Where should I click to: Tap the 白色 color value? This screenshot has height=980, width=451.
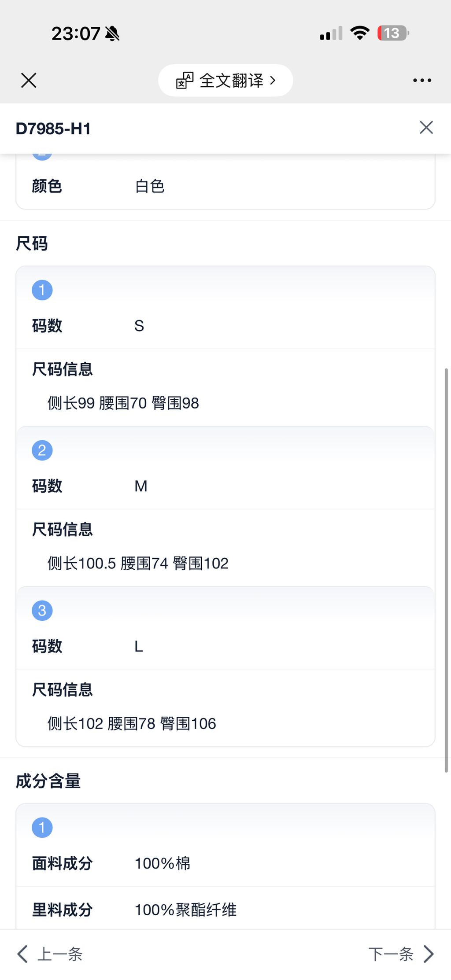pos(150,186)
